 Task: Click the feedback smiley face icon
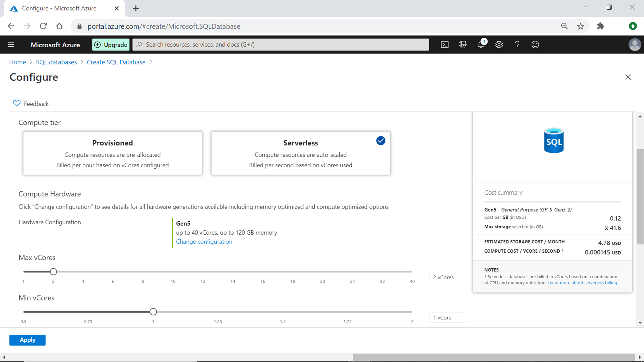(x=535, y=45)
